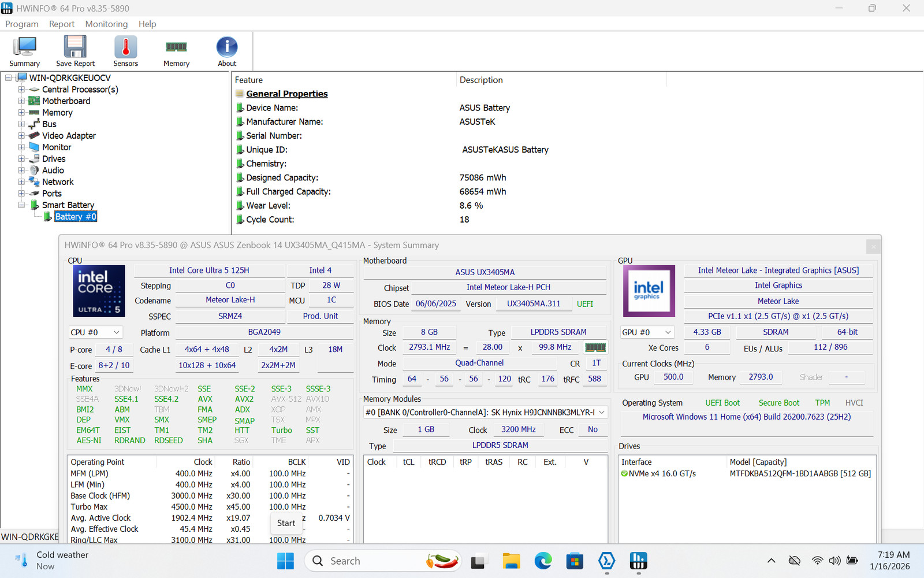Select Battery #0 in the tree
Viewport: 924px width, 578px height.
(x=75, y=217)
